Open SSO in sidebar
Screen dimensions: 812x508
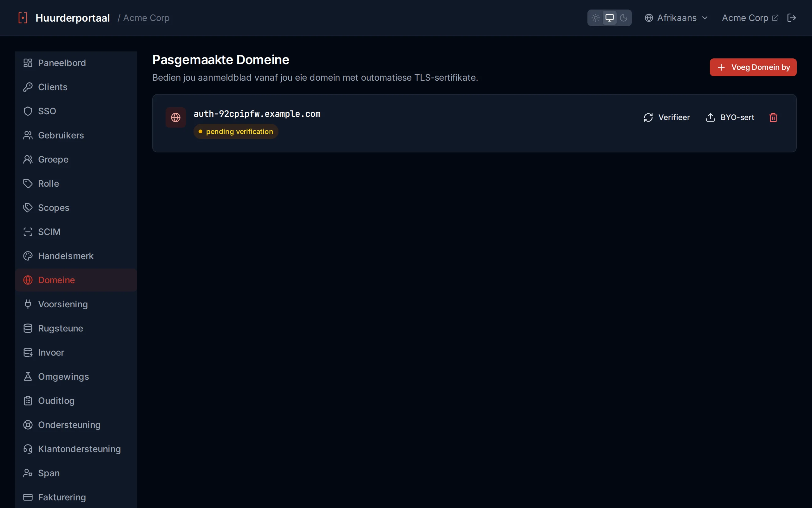(76, 111)
